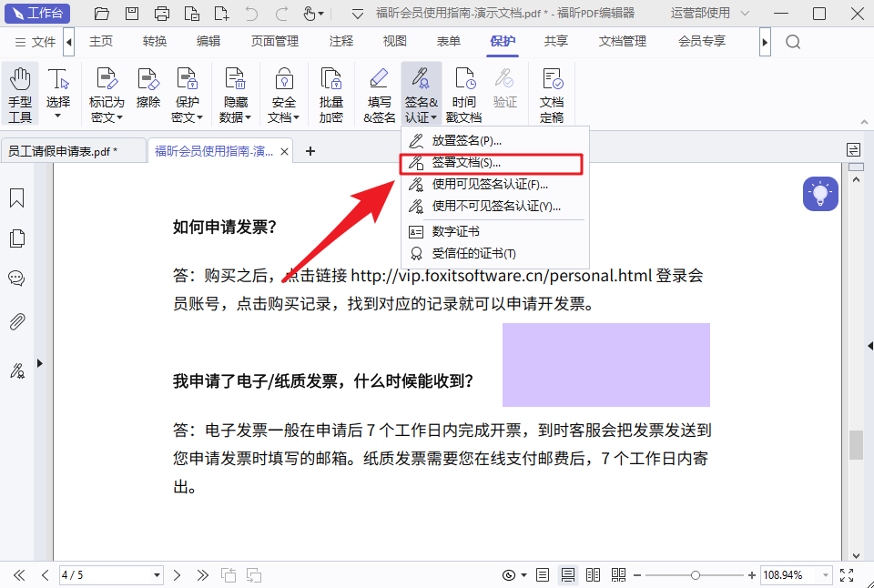The image size is (874, 588).
Task: Select continuous page view mode
Action: coord(567,574)
